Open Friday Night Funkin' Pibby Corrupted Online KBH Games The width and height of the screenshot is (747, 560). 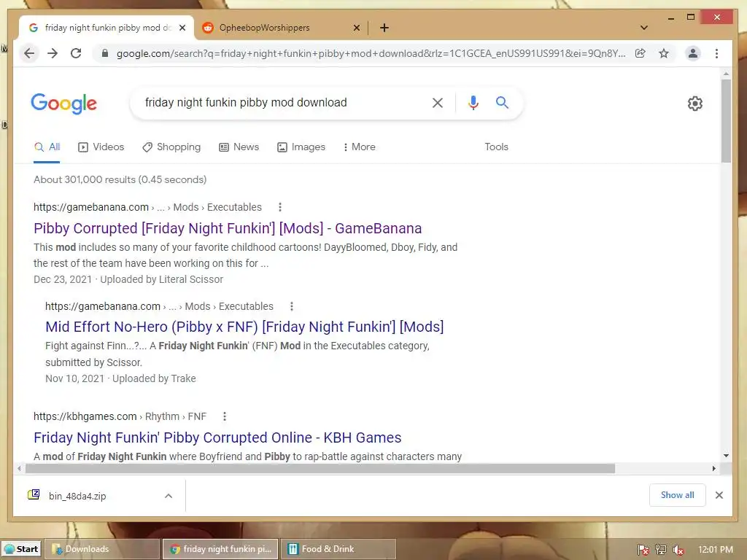(x=217, y=437)
